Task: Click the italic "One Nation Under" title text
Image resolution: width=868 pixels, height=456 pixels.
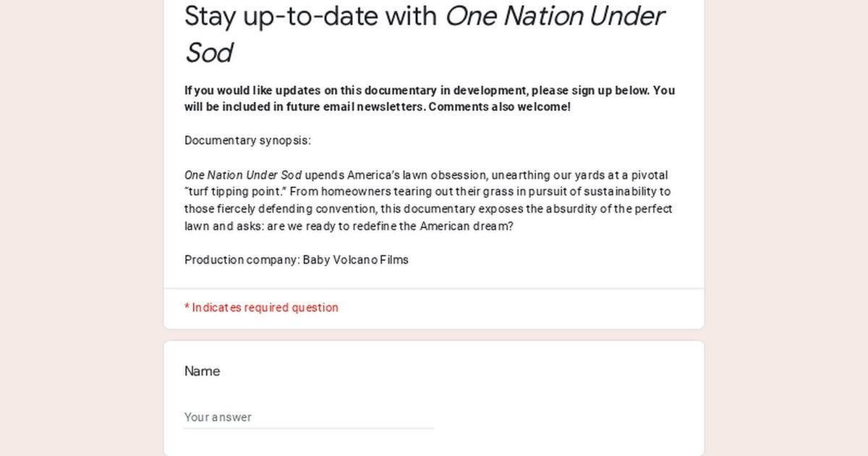Action: [554, 16]
